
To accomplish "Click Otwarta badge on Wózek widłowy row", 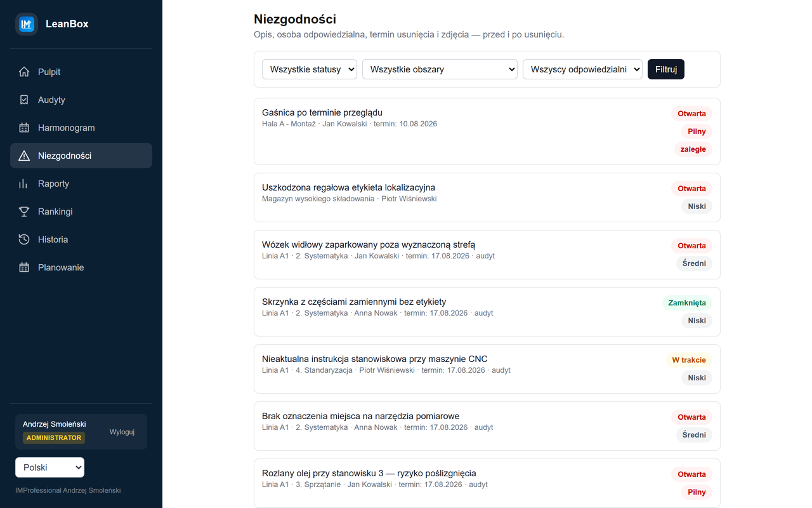I will coord(691,246).
